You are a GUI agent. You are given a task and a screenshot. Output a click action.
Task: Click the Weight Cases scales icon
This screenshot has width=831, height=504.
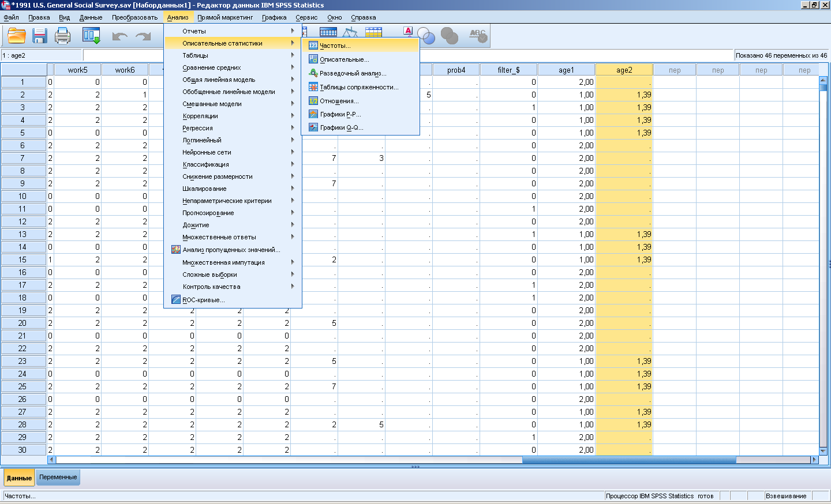350,32
